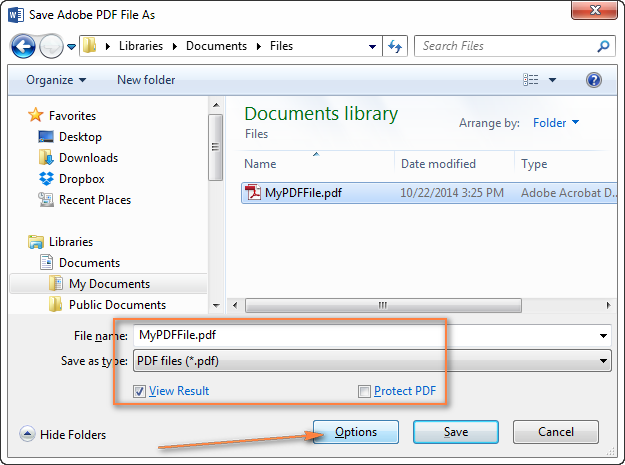The height and width of the screenshot is (465, 625).
Task: Click the Libraries icon in the navigation pane
Action: click(36, 242)
